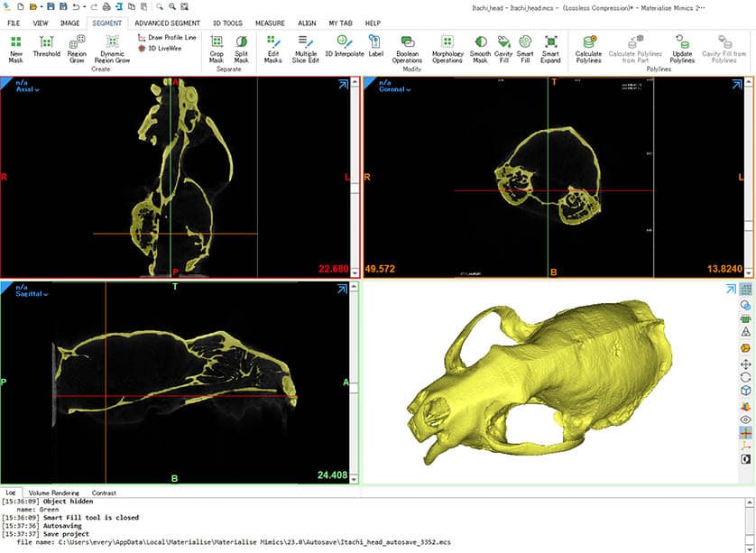Screen dimensions: 756x553
Task: Open Boolean Operations
Action: 407,48
